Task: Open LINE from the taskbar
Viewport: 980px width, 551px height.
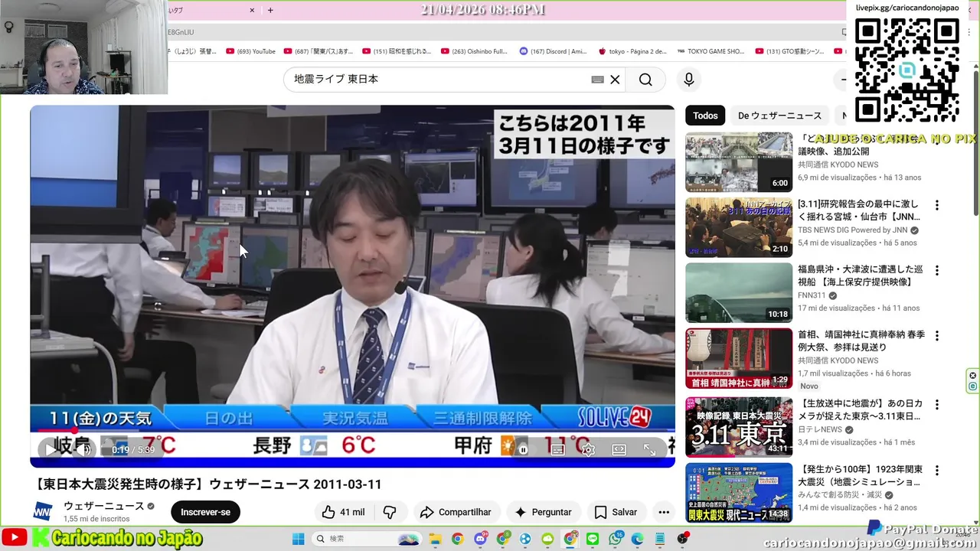Action: tap(593, 539)
